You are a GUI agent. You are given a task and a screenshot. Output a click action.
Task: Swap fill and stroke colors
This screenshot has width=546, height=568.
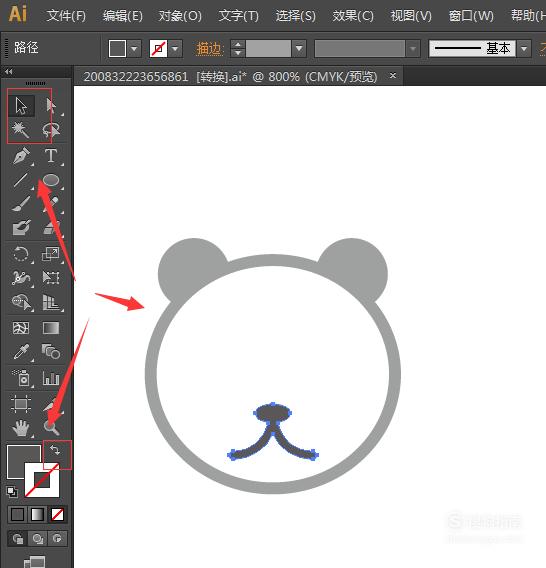[x=55, y=450]
